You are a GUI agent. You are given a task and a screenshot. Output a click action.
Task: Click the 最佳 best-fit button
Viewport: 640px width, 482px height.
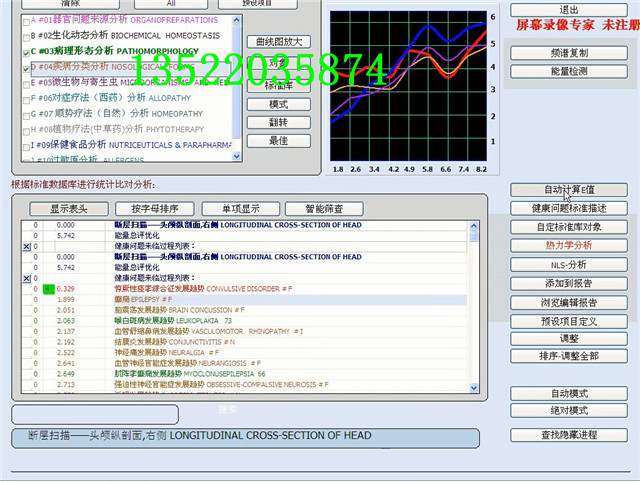(278, 141)
